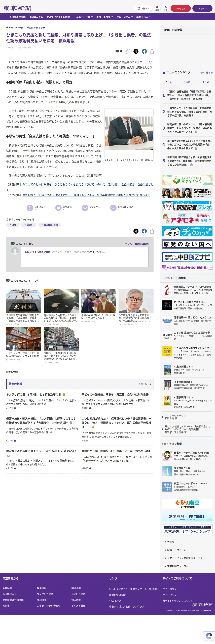The height and width of the screenshot is (644, 215).
Task: Open the #スキマバイトの隙間 topic link
Action: point(58,17)
